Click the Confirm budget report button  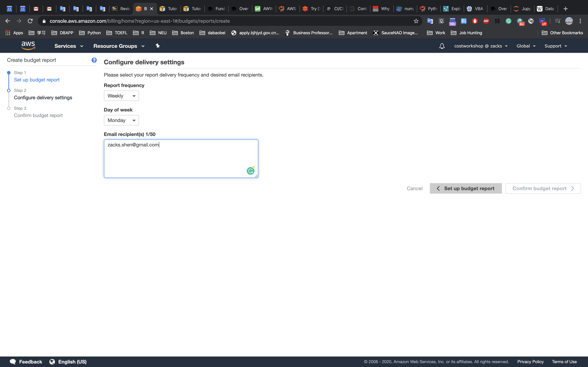543,188
